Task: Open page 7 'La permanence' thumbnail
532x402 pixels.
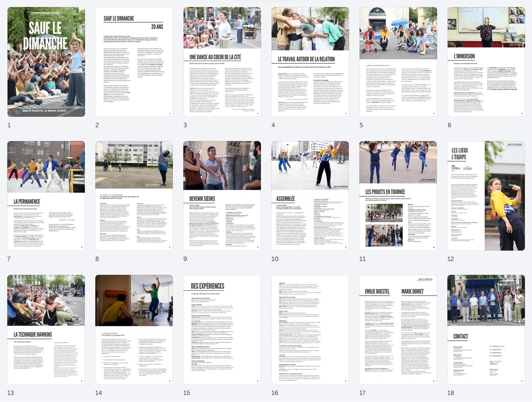Action: (x=46, y=195)
